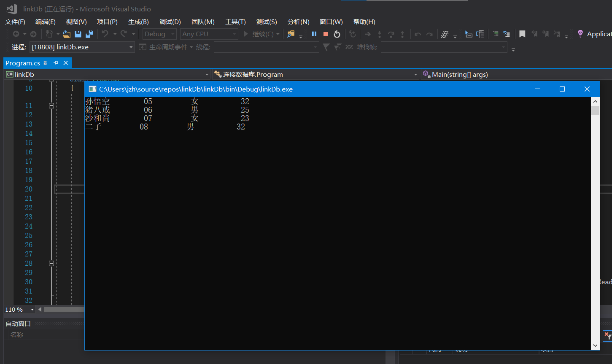Pause debugging with Break All icon
The width and height of the screenshot is (612, 364).
click(x=314, y=34)
